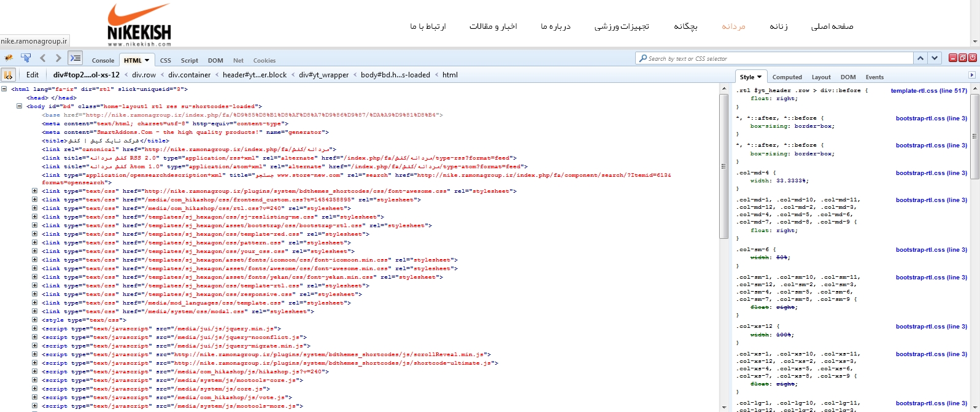Screen dimensions: 980x412
Task: Open the بچگانه menu link
Action: [685, 26]
